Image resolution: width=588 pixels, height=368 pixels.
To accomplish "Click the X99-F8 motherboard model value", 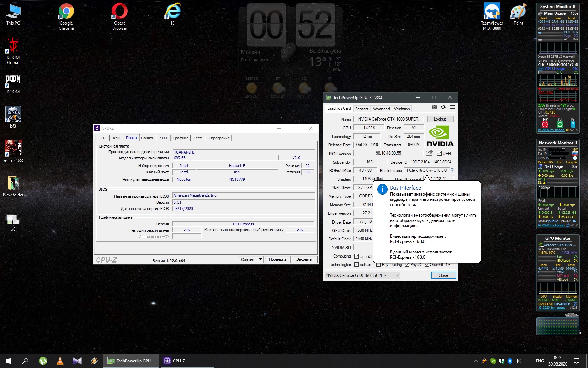I will [x=225, y=158].
